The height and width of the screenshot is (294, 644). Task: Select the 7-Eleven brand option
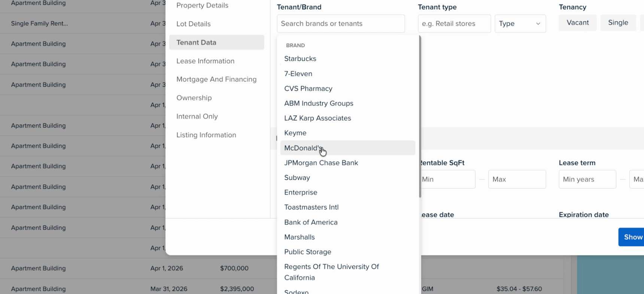tap(298, 74)
